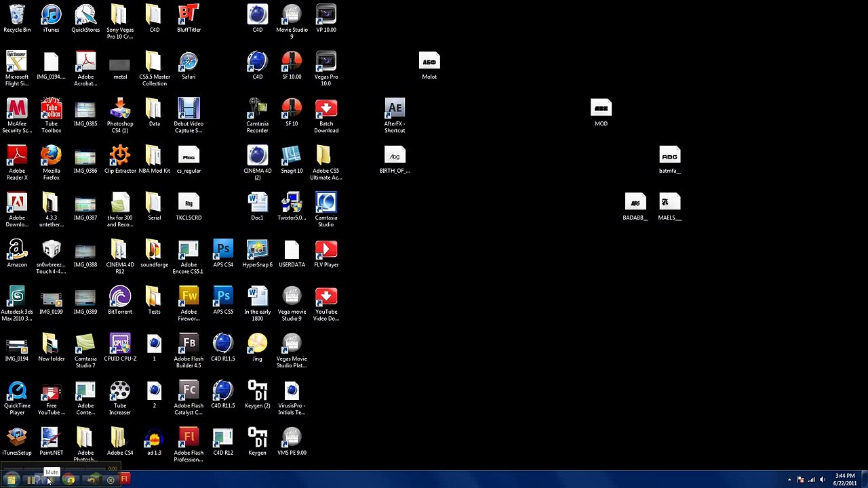Pause playback in the overlay player

31,480
